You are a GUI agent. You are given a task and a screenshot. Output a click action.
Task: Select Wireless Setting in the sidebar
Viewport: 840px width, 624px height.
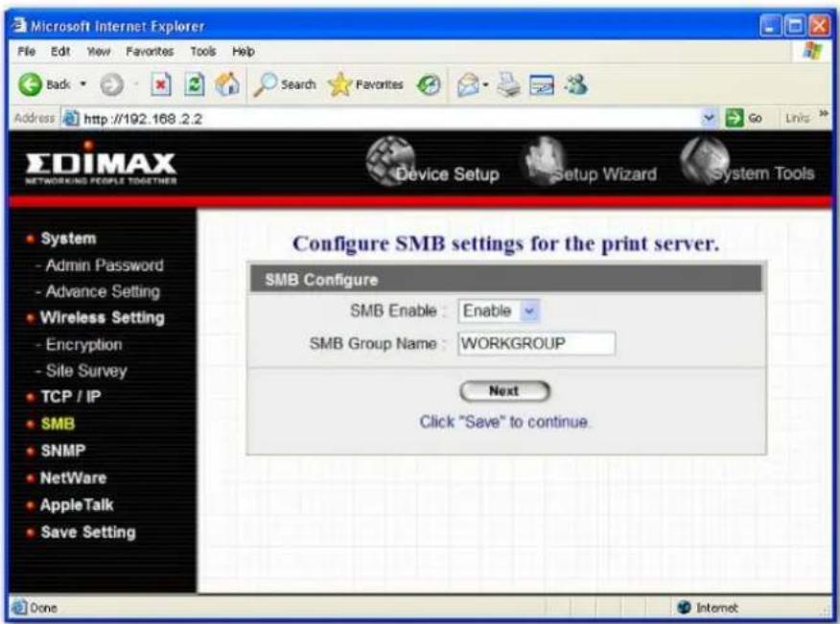click(103, 317)
